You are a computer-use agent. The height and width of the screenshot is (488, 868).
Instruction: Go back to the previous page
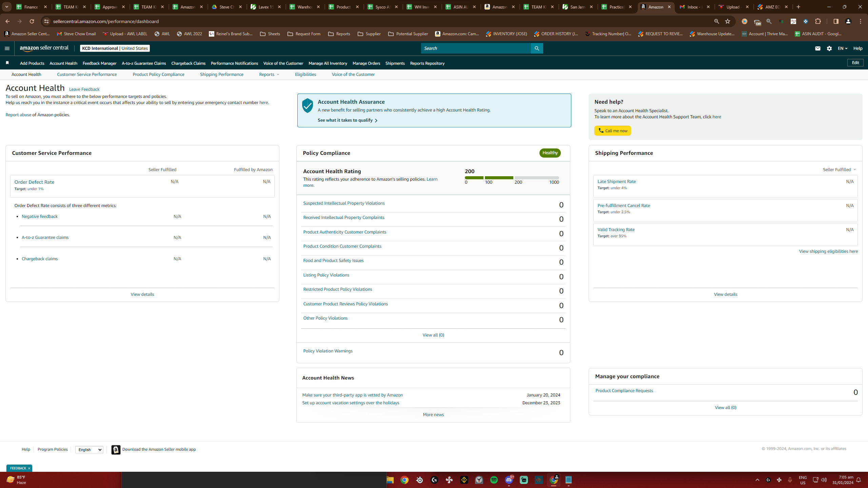pos(7,21)
